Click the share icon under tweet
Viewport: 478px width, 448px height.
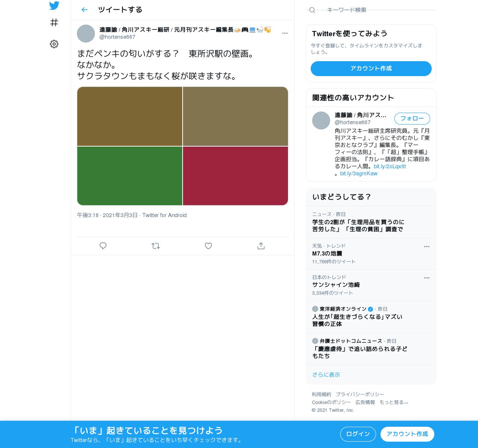[x=261, y=246]
